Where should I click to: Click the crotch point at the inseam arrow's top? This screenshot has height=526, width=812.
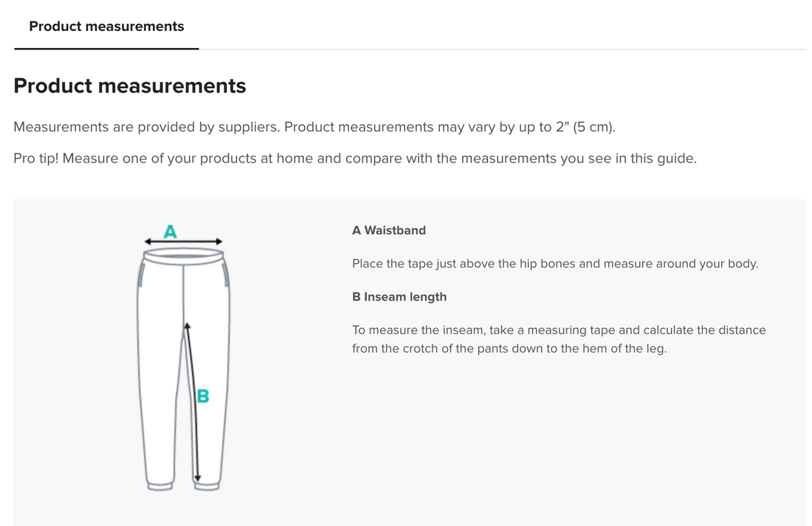coord(187,325)
